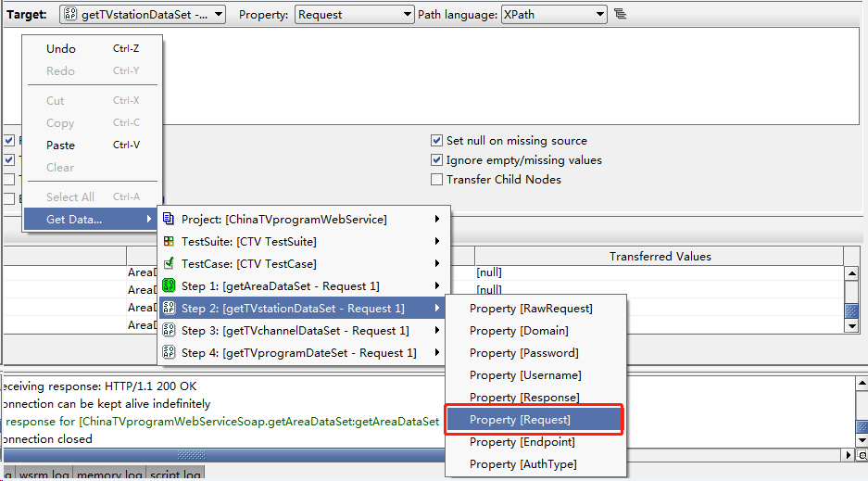Click the SOAP icon for Step 4 getTVprogramDateSet
Screen dimensions: 868x481
pyautogui.click(x=169, y=352)
